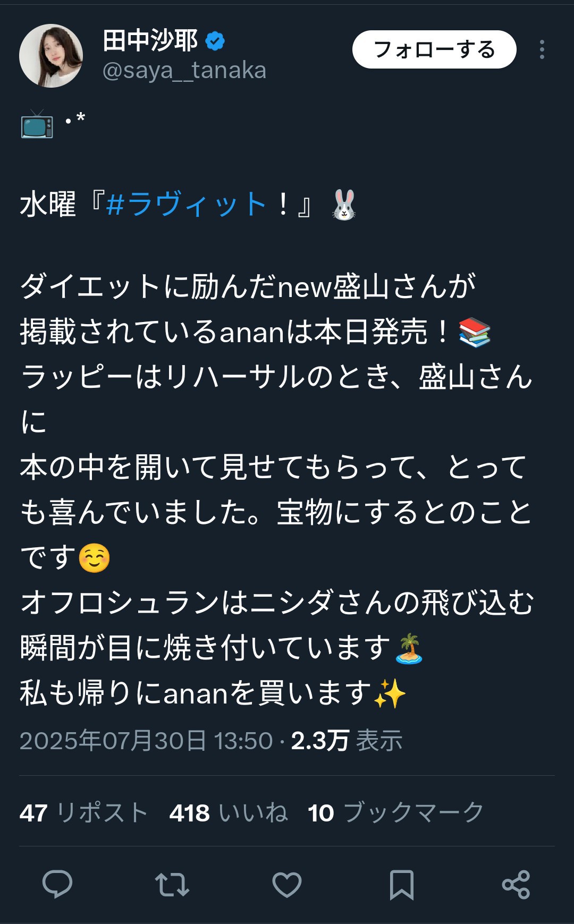Tap the share icon
This screenshot has height=924, width=574.
(x=516, y=885)
